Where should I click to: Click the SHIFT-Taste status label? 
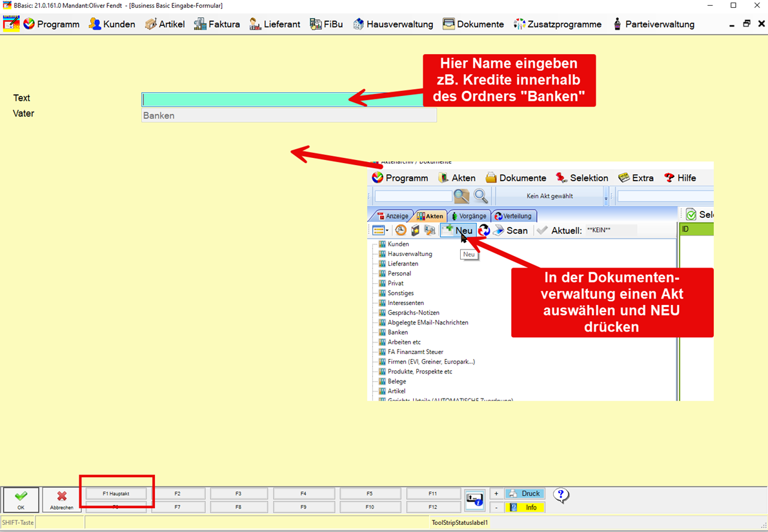click(18, 522)
